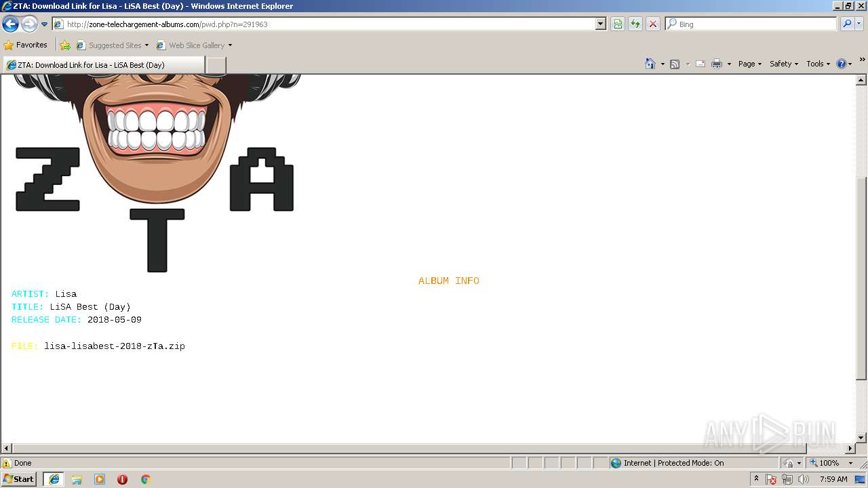This screenshot has height=488, width=868.
Task: Click the scroll left arrow
Action: point(6,449)
